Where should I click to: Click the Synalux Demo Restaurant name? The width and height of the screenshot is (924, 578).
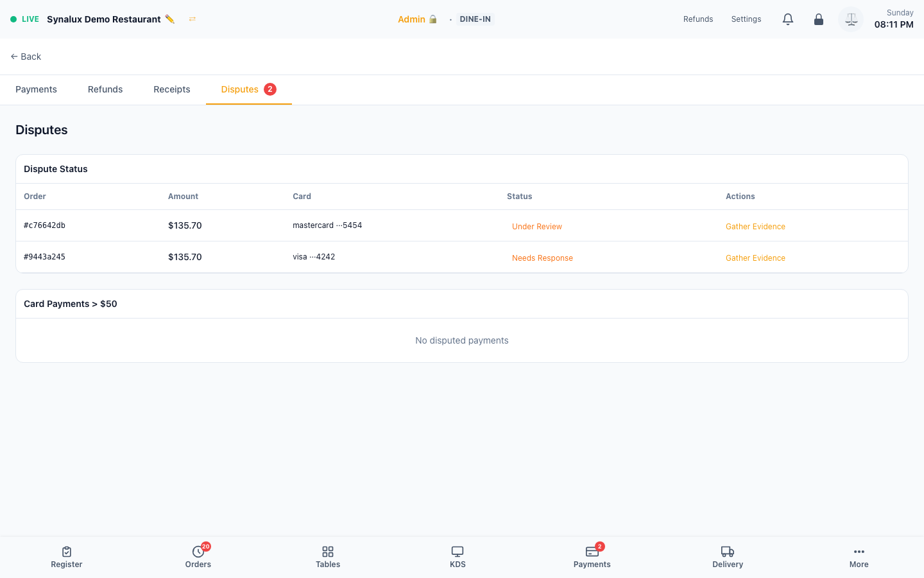click(104, 19)
